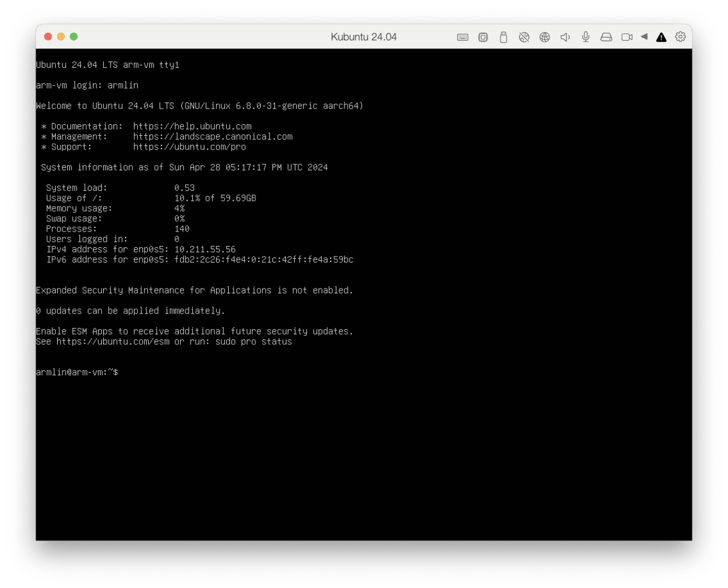Click the microphone icon
The image size is (728, 588).
coord(585,37)
